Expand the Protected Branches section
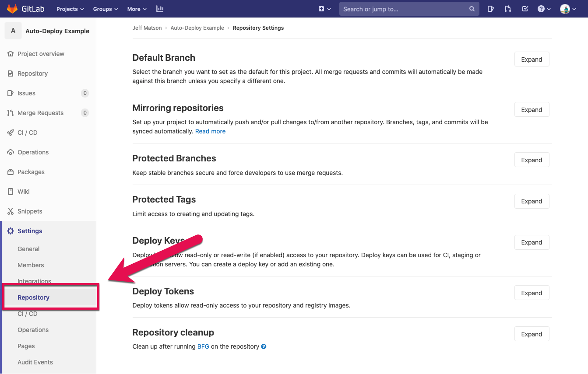The image size is (588, 374). [x=532, y=160]
